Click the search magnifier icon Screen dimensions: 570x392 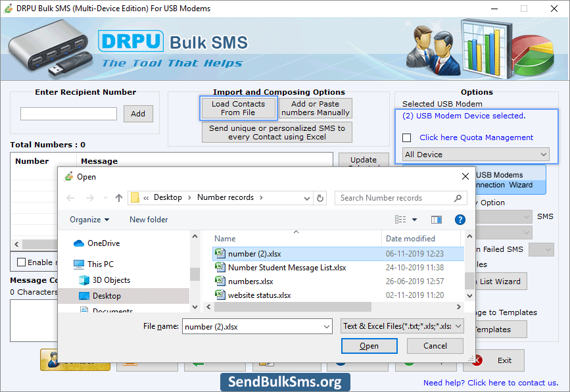point(458,198)
